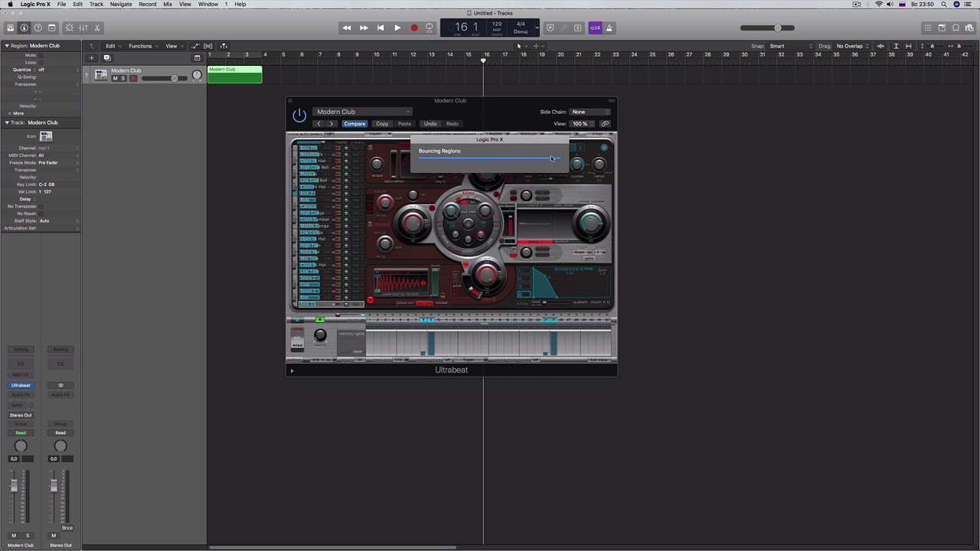Open the tracks area Functions dropdown
The width and height of the screenshot is (980, 551).
[x=142, y=46]
